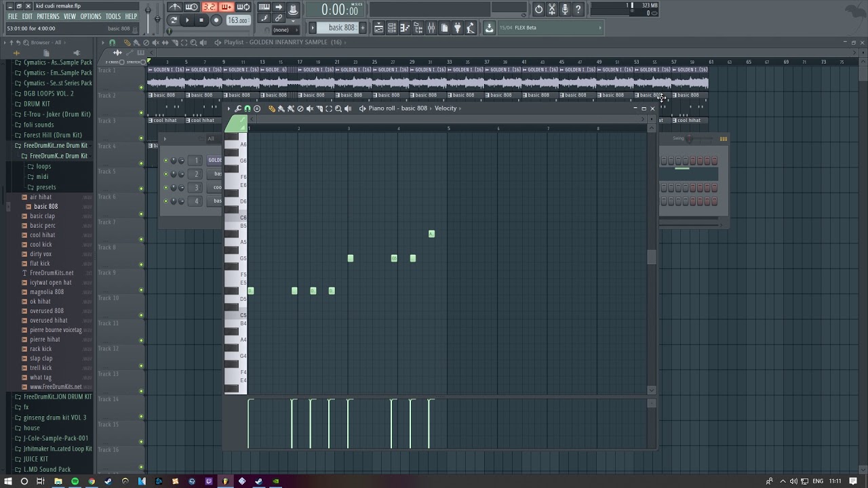Select the draw pencil tool in piano roll

(271, 108)
